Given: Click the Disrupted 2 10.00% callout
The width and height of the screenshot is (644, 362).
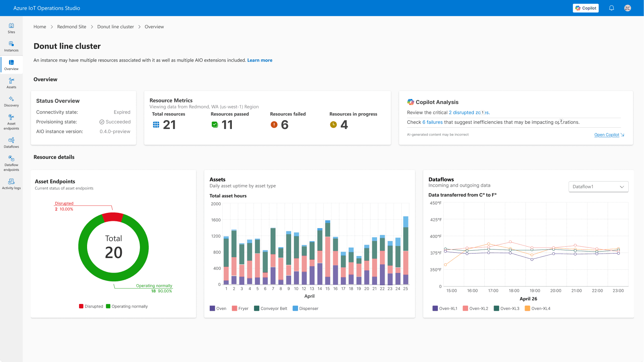Looking at the screenshot, I should [x=64, y=206].
